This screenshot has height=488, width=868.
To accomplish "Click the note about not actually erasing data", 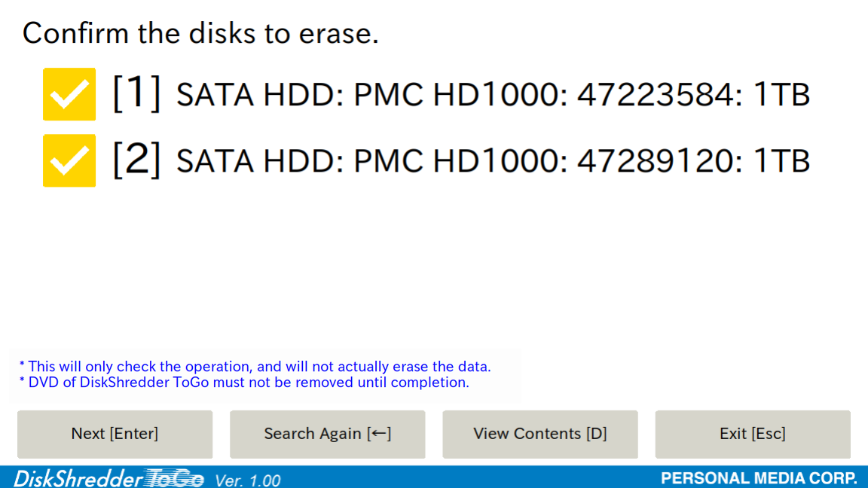I will click(255, 366).
